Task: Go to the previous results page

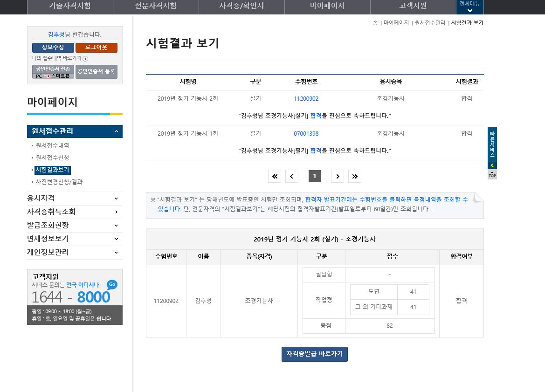Action: pos(292,176)
